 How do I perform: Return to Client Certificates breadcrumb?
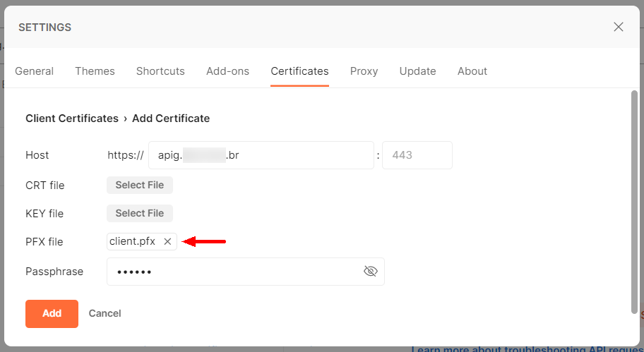click(x=72, y=119)
